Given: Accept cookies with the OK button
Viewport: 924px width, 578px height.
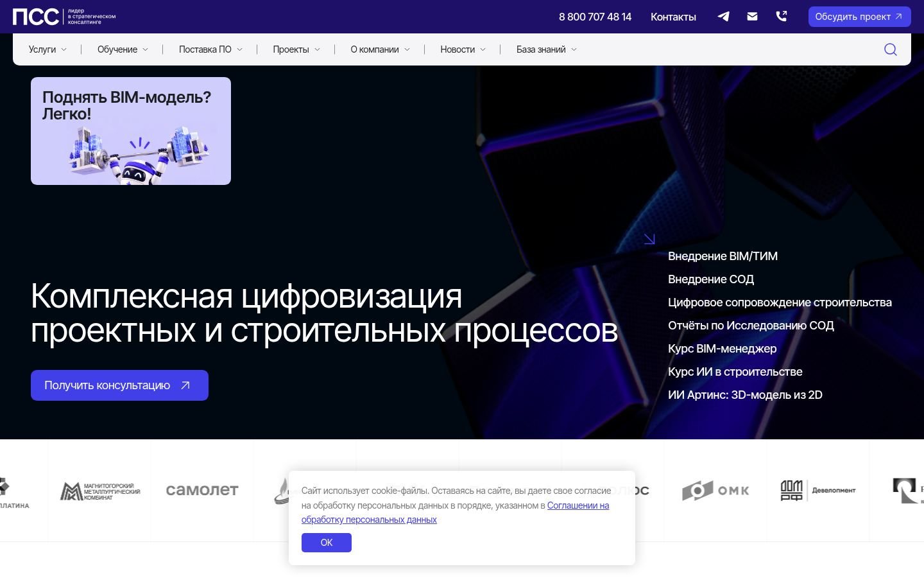Looking at the screenshot, I should click(x=327, y=543).
